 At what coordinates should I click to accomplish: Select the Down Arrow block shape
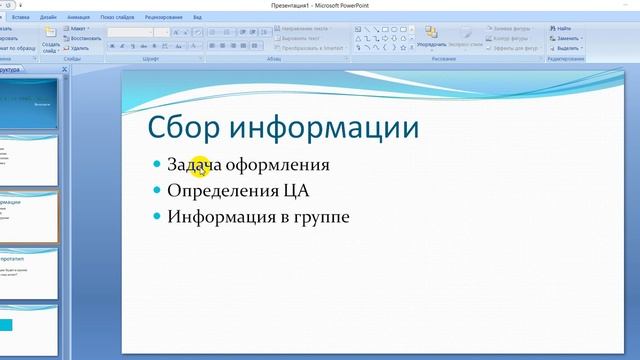394,39
